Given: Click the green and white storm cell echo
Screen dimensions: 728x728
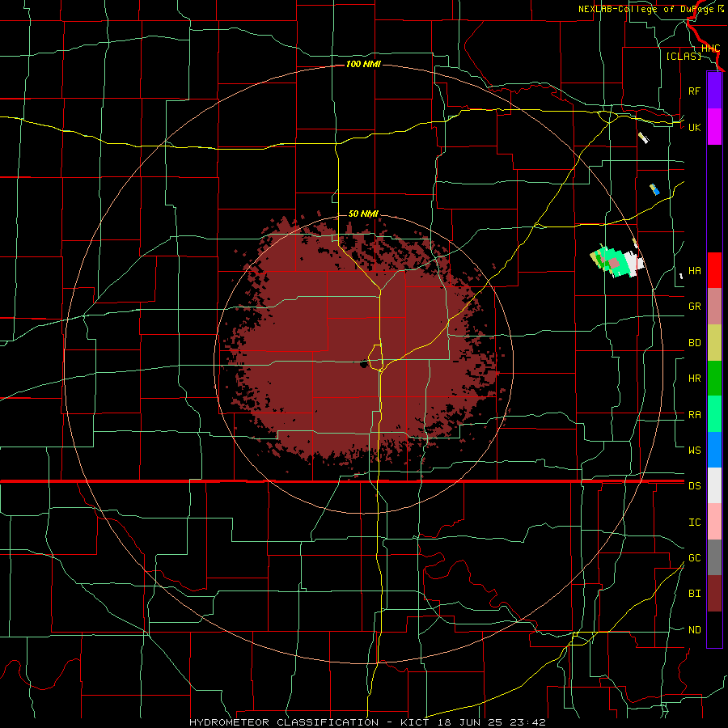Looking at the screenshot, I should tap(617, 262).
